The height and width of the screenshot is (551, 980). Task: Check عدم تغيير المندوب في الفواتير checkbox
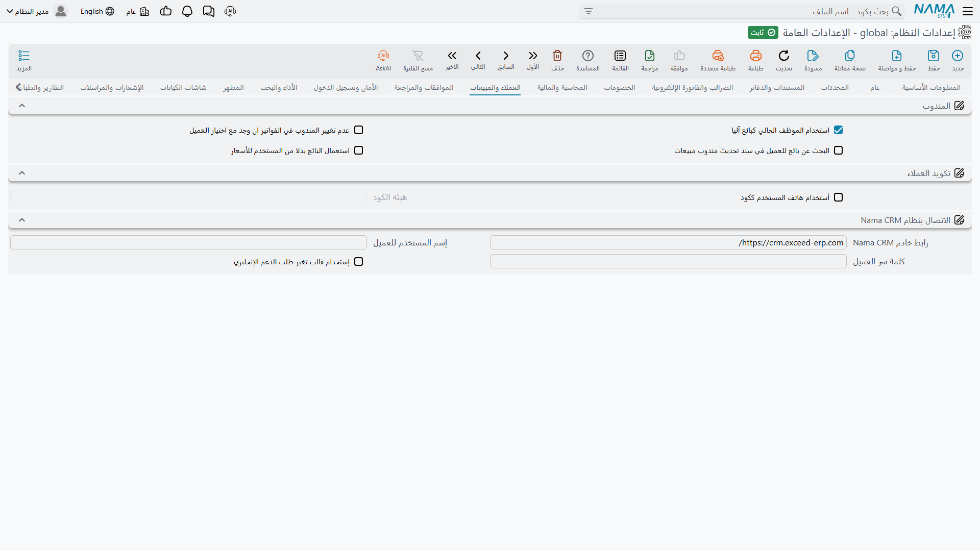[359, 130]
